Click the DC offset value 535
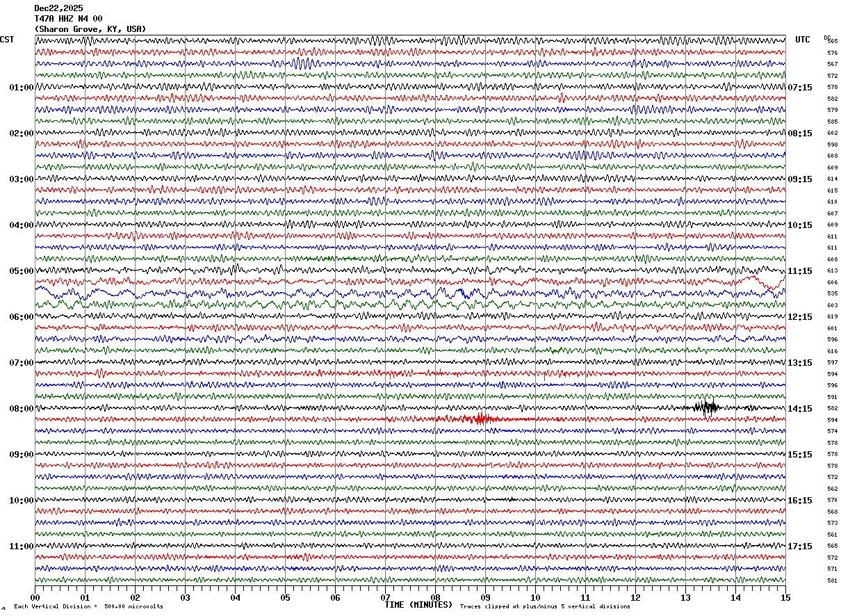The image size is (841, 616). coord(832,293)
